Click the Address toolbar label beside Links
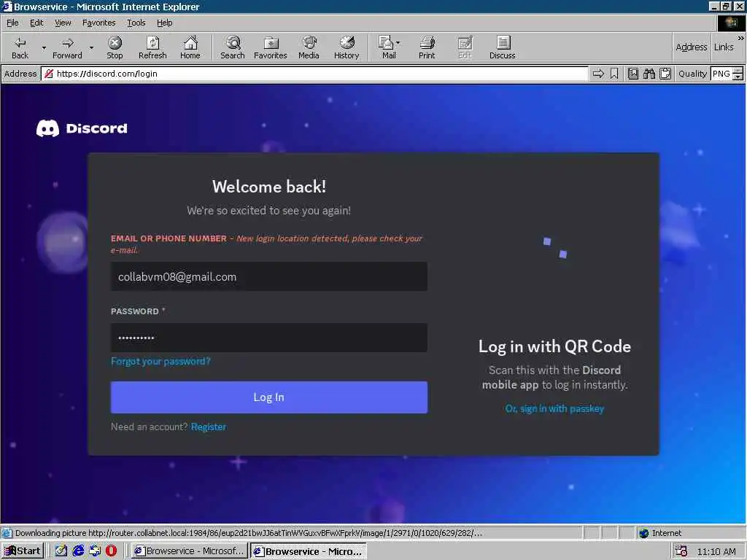747x560 pixels. click(692, 47)
